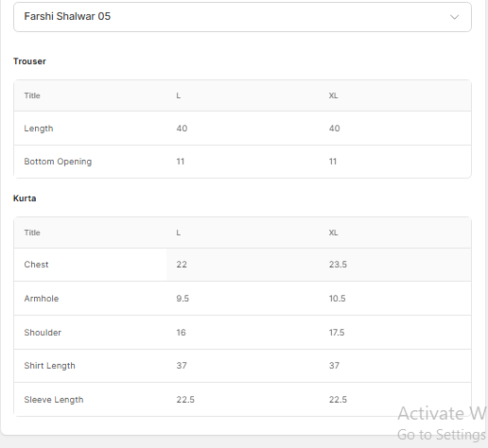This screenshot has width=488, height=448.
Task: Select the Trouser section heading
Action: pyautogui.click(x=29, y=61)
